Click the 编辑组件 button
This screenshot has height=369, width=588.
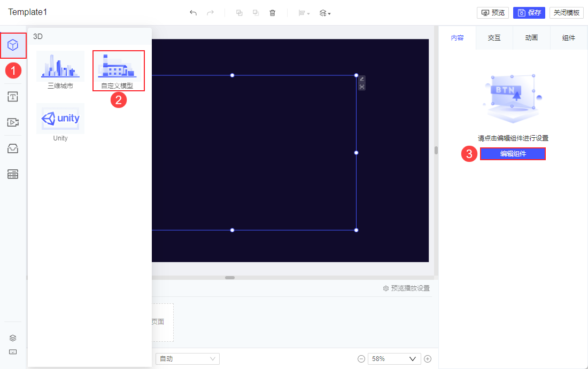(x=513, y=154)
